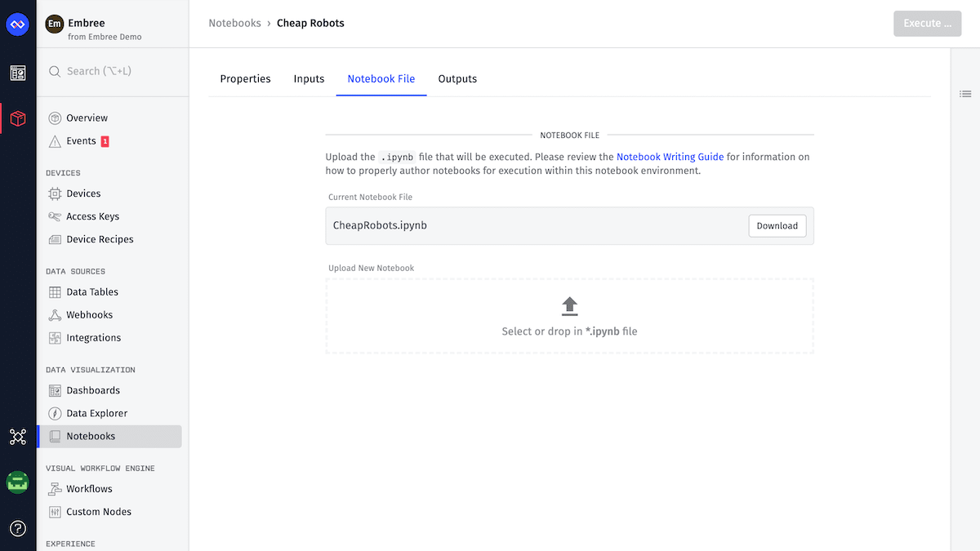Toggle the notebook outline list icon on right
980x551 pixels.
(x=965, y=94)
